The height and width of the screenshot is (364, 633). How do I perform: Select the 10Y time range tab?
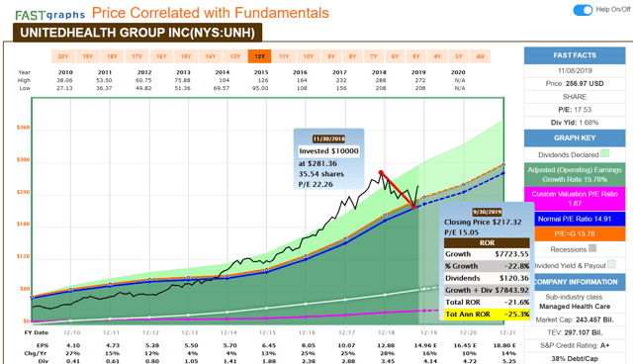coord(309,56)
